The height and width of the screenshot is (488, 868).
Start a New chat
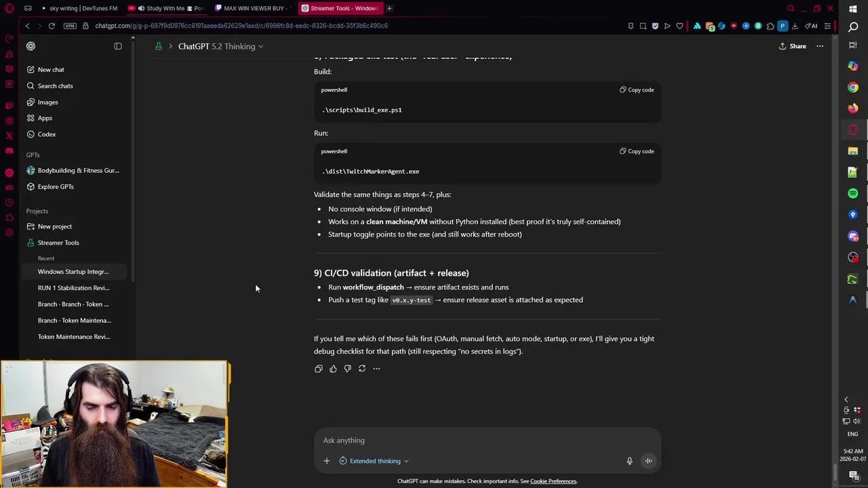[75, 70]
